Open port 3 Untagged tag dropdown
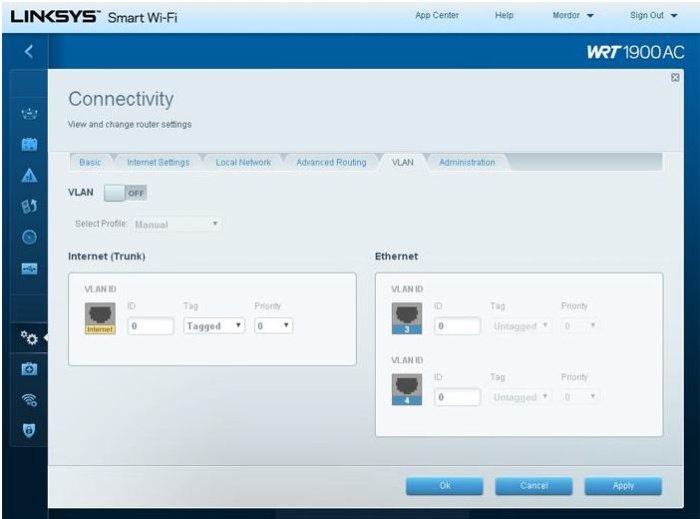The width and height of the screenshot is (700, 519). 521,326
